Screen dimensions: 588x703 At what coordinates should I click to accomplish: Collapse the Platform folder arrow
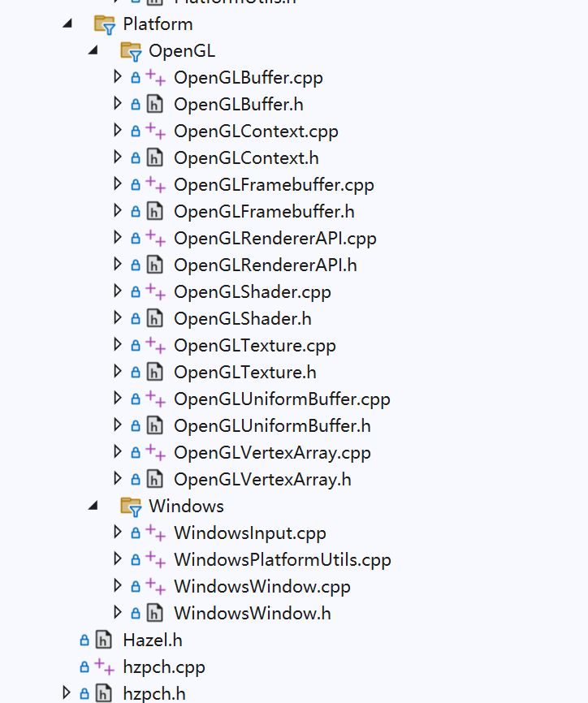click(x=67, y=24)
